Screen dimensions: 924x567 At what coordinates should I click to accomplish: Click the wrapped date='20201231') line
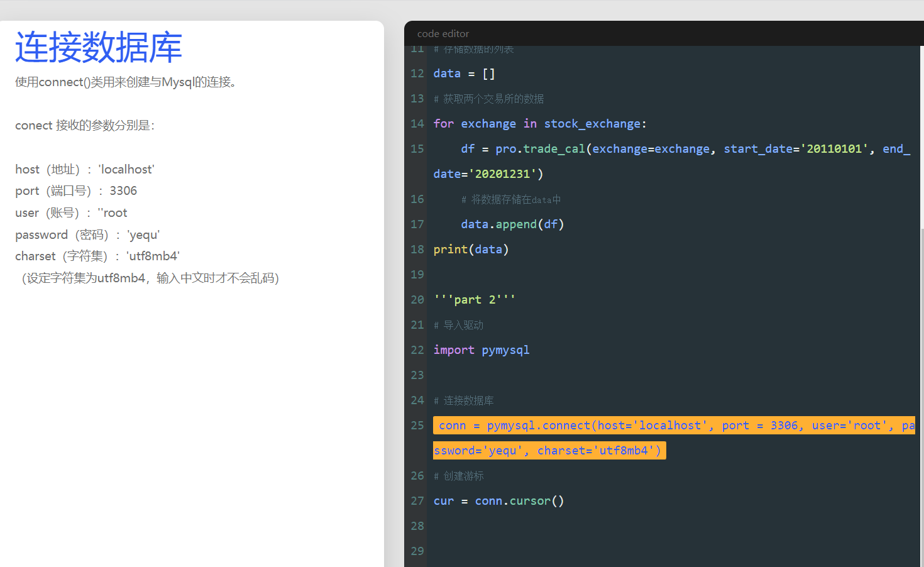click(x=488, y=174)
